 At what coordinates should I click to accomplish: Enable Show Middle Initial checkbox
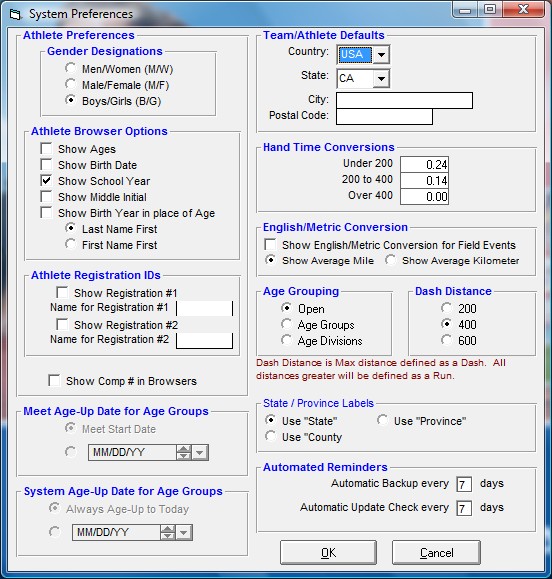click(46, 196)
